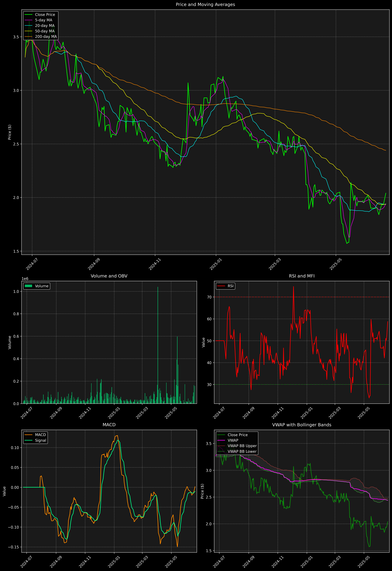Click the 'Volume and OBV' chart title
Image resolution: width=392 pixels, height=571 pixels.
(109, 276)
